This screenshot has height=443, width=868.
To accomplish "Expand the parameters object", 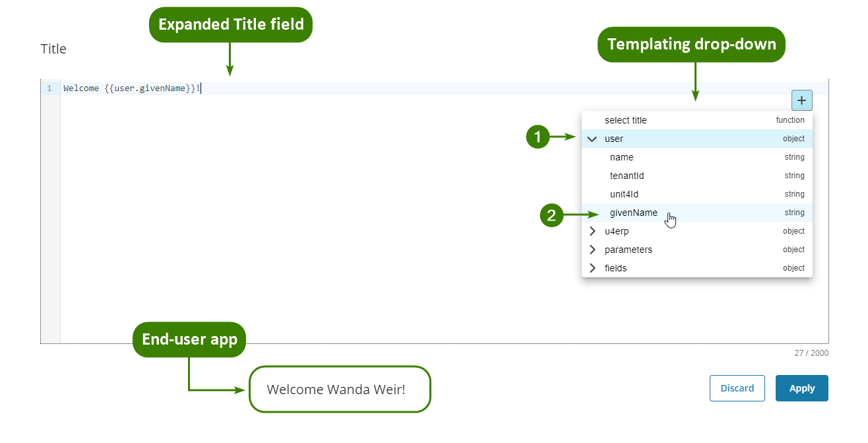I will click(x=592, y=250).
